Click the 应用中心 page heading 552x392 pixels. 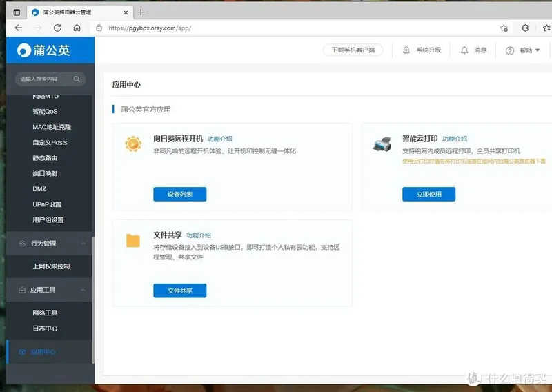pyautogui.click(x=126, y=84)
